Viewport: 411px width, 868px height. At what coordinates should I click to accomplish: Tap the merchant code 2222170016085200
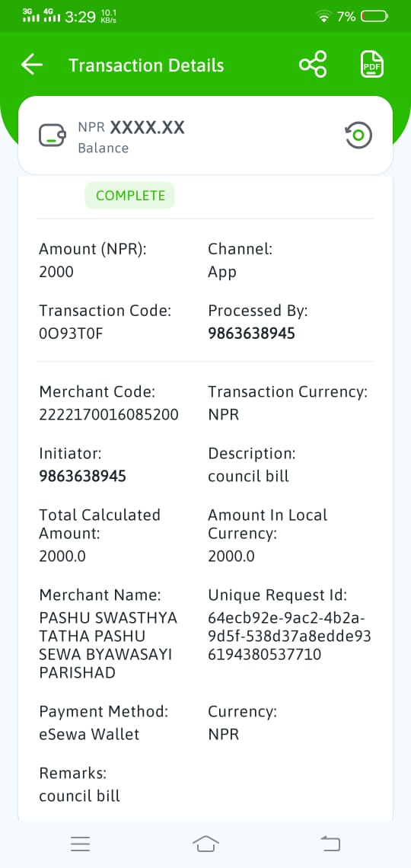tap(108, 415)
